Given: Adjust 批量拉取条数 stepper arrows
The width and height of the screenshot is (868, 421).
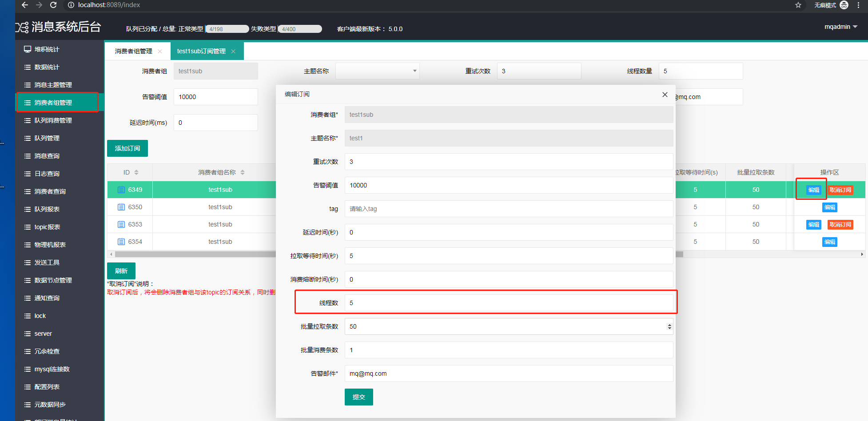Looking at the screenshot, I should point(669,326).
